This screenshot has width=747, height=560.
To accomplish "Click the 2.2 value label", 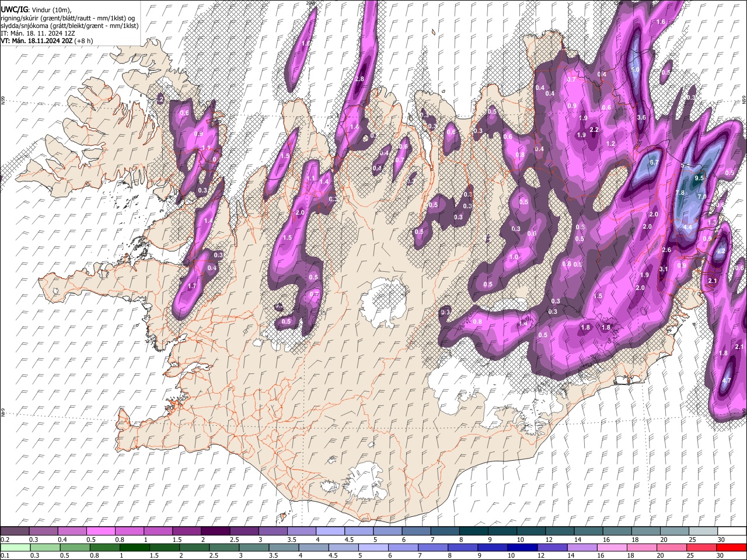I will [595, 129].
